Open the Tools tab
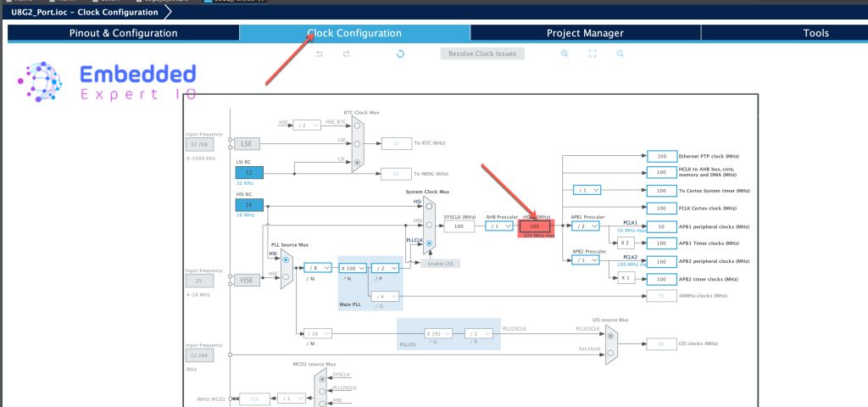 tap(815, 33)
